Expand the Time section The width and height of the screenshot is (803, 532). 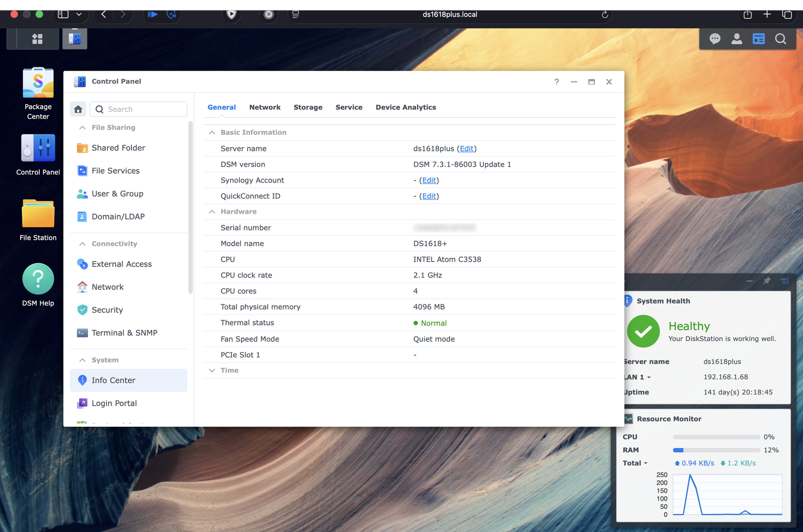point(212,371)
